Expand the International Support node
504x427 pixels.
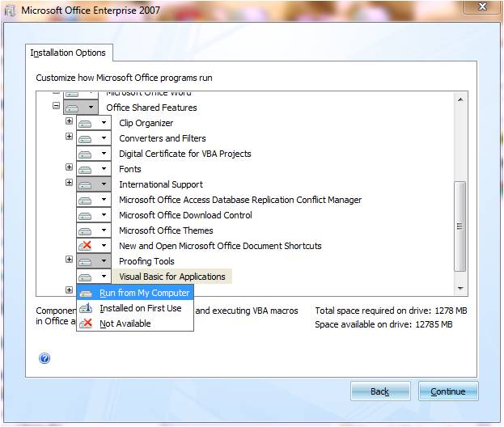coord(69,183)
